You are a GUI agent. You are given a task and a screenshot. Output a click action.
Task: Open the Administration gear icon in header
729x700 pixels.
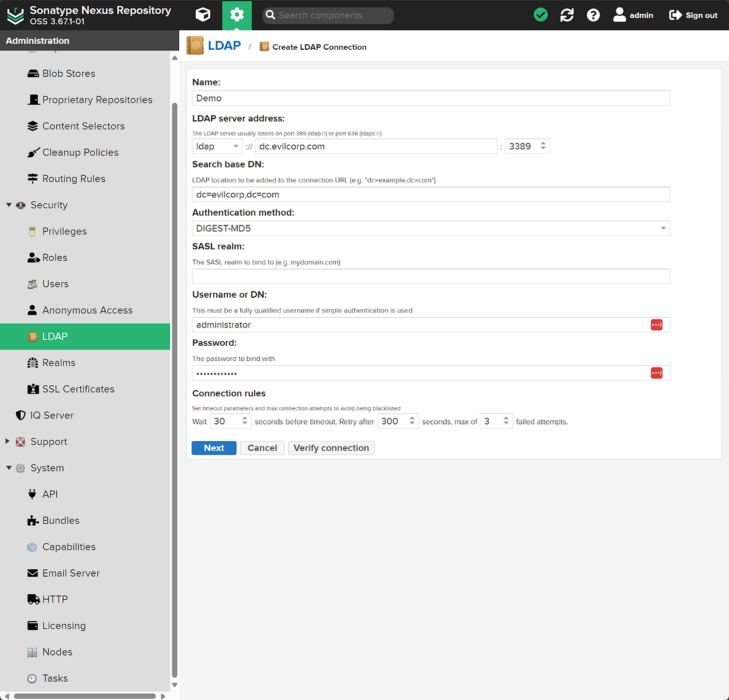[237, 15]
